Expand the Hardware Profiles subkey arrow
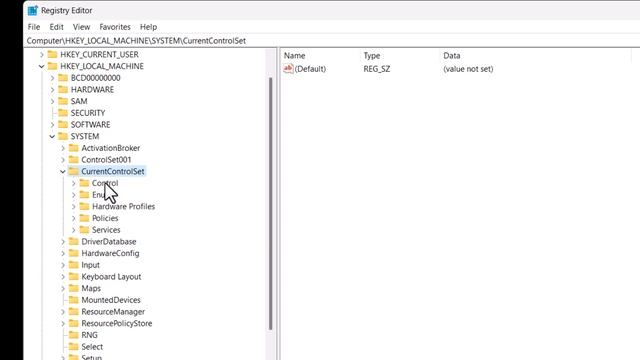The width and height of the screenshot is (640, 360). [x=73, y=207]
